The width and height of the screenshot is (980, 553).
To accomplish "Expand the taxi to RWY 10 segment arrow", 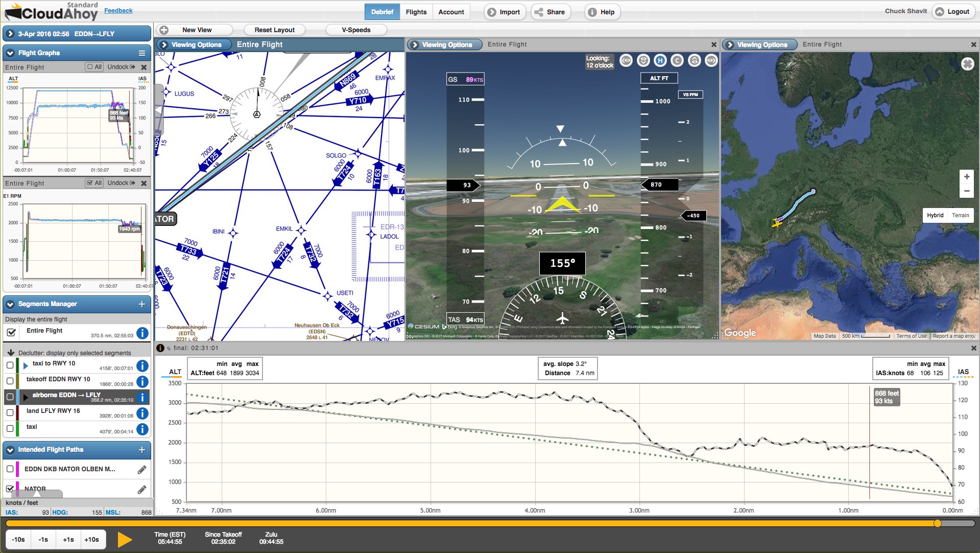I will click(x=26, y=366).
